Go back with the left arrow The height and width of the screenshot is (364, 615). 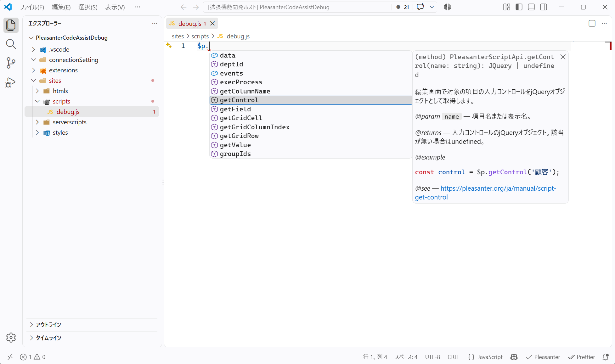(183, 7)
